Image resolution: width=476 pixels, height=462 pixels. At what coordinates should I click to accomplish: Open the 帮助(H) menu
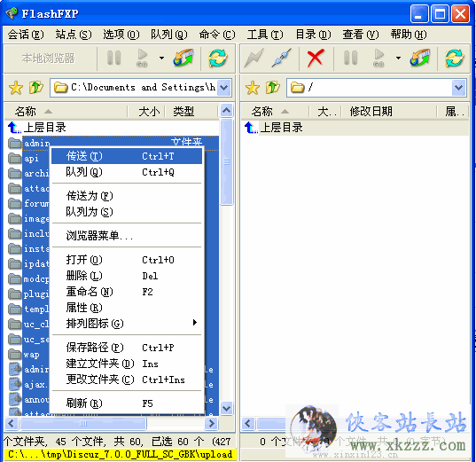point(409,35)
